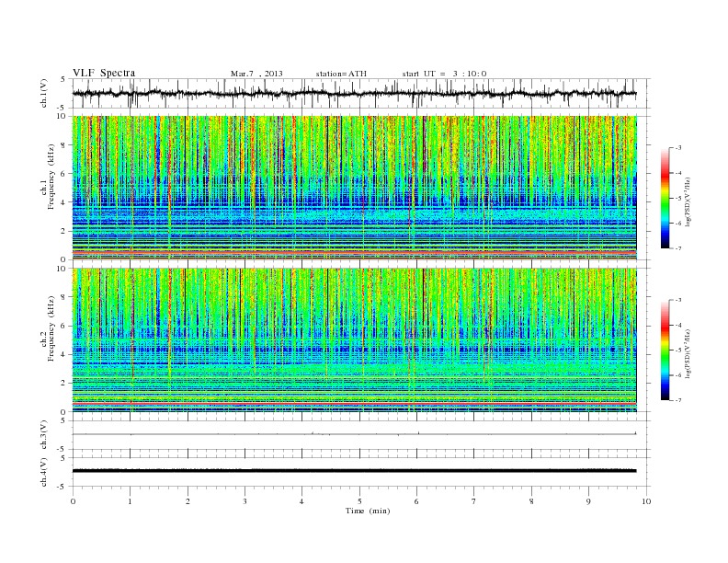This screenshot has width=728, height=563.
Task: Click the "5" tick on the time axis
Action: [x=359, y=501]
